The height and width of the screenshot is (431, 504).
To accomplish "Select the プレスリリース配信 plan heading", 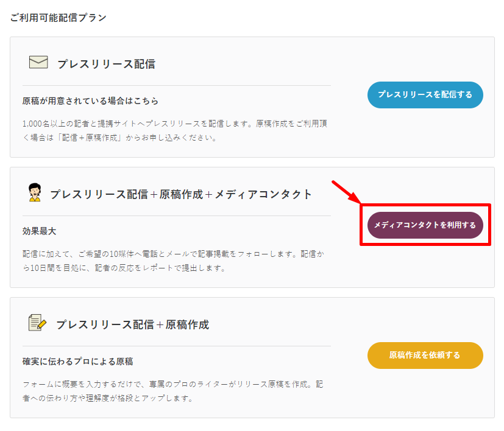I will 106,64.
